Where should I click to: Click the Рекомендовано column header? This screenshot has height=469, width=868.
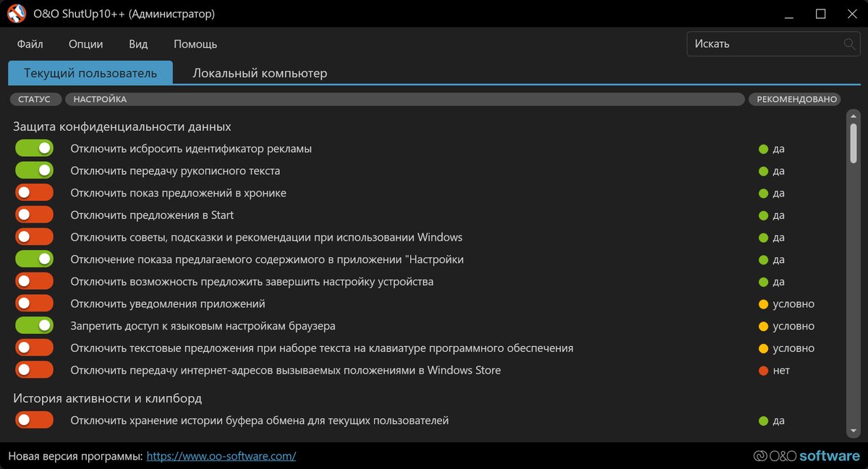coord(796,100)
